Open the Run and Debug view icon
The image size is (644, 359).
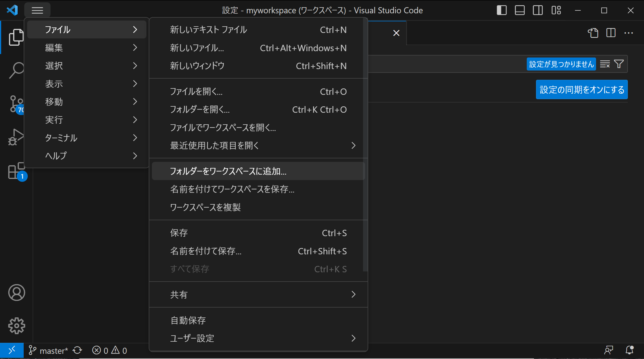coord(16,137)
